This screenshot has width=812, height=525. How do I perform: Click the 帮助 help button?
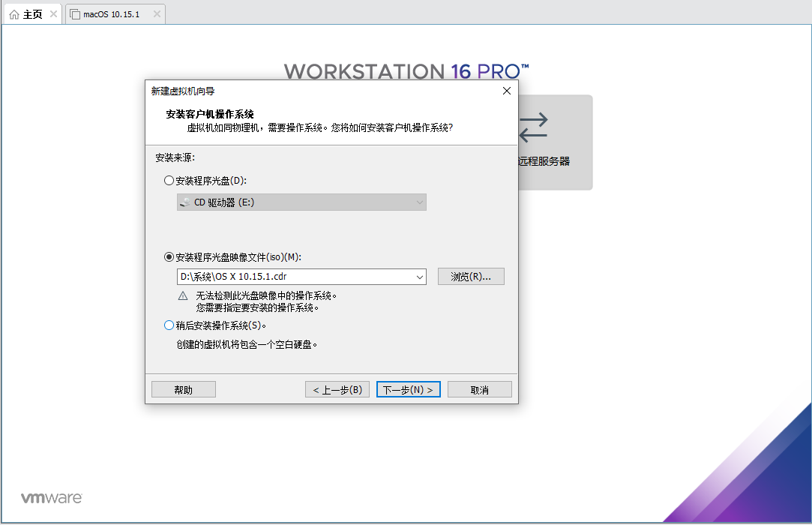184,390
